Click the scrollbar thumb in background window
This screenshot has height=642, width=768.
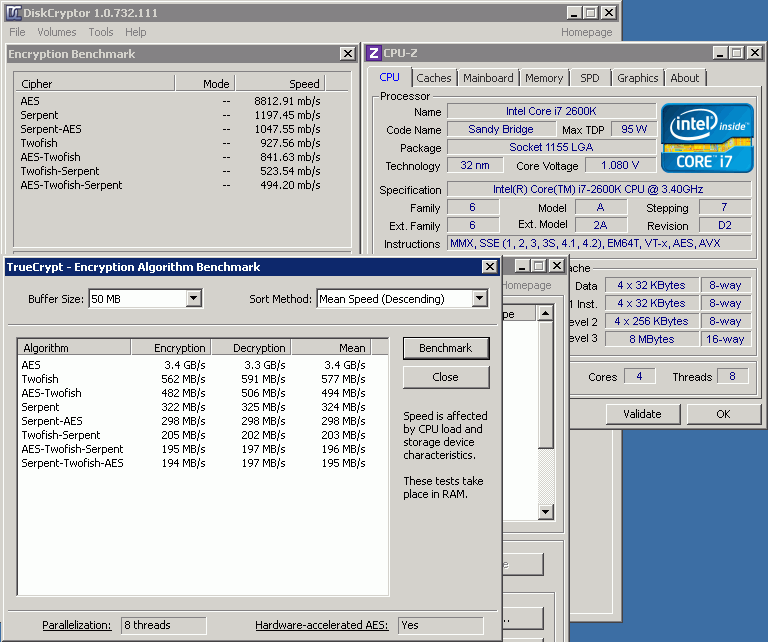545,385
